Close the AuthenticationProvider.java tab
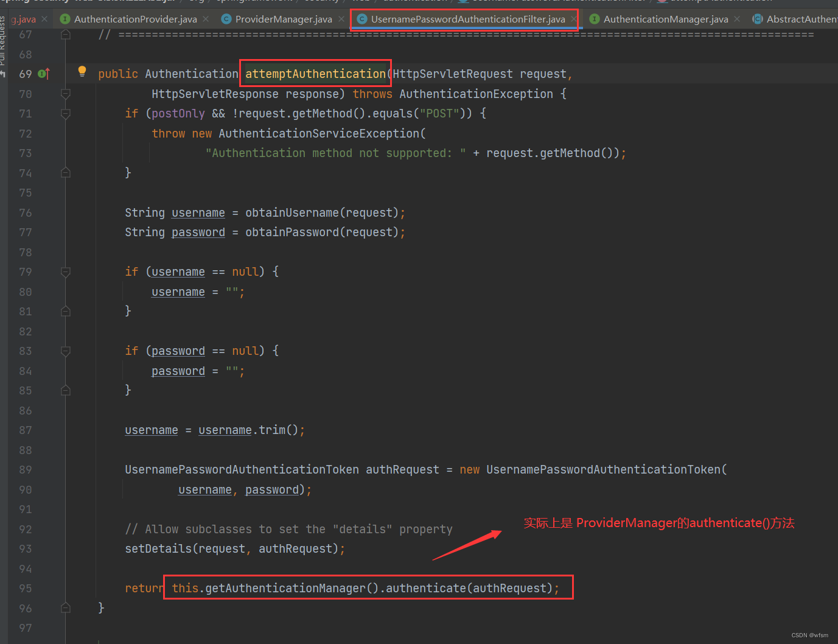 click(x=206, y=19)
